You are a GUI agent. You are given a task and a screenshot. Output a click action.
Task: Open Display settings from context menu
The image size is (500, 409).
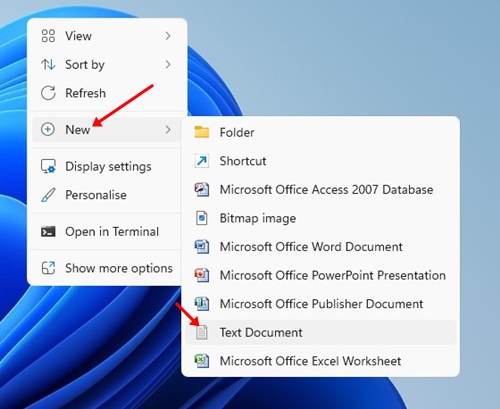coord(107,166)
